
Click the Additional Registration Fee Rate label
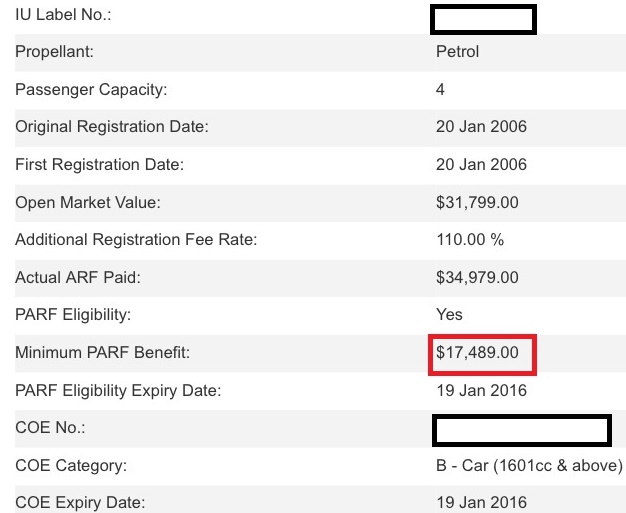[x=136, y=240]
